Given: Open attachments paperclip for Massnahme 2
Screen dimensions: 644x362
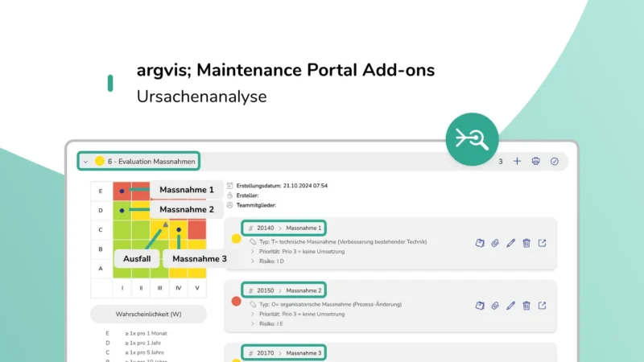Looking at the screenshot, I should pos(495,306).
